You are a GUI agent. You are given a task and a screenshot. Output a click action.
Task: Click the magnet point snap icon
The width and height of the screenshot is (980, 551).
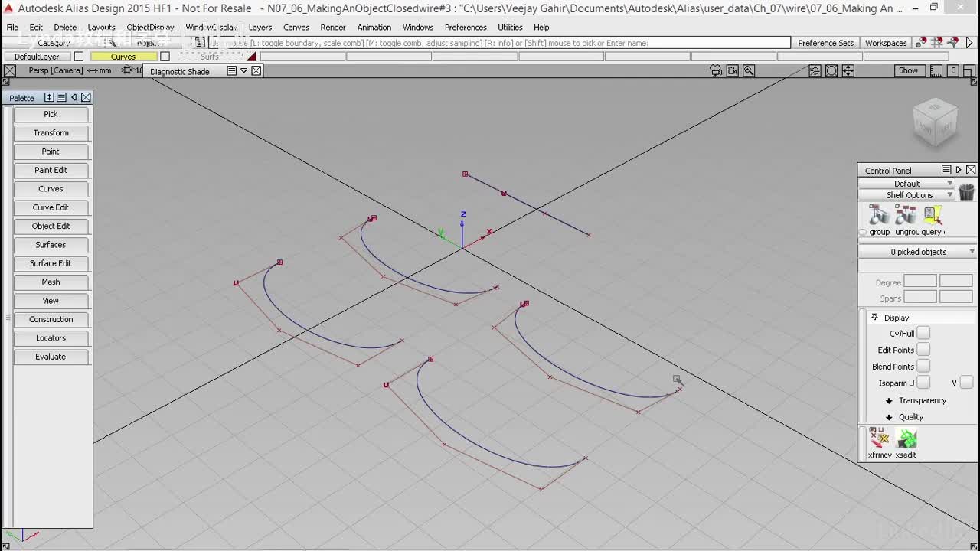pos(920,43)
